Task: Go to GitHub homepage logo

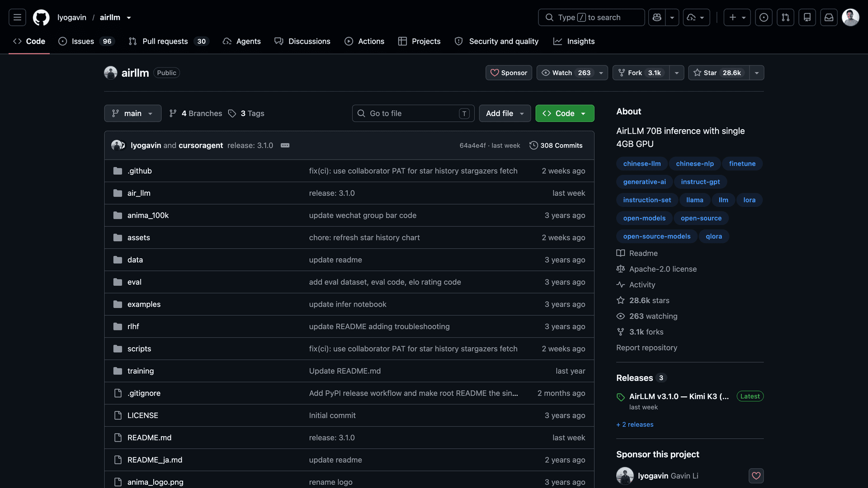Action: pos(41,17)
